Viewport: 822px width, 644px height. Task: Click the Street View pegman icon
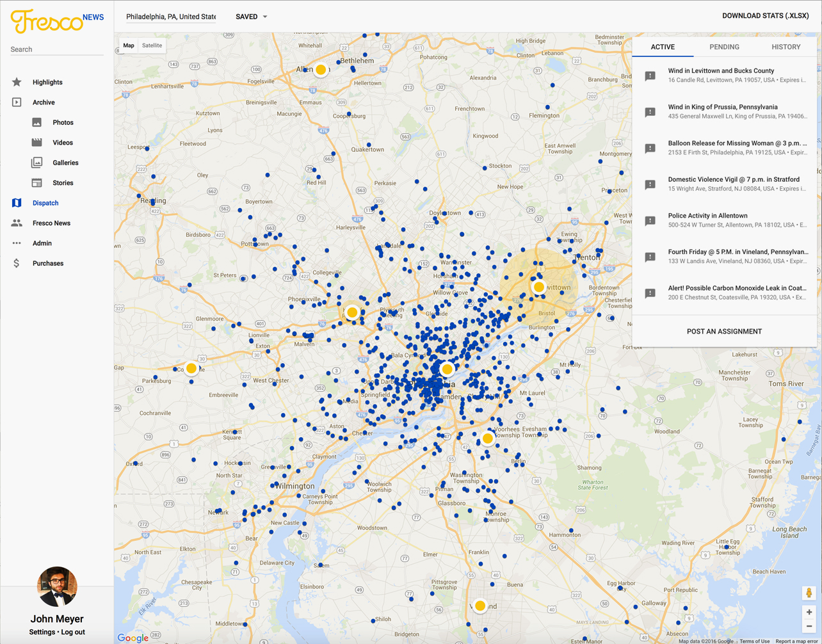click(809, 593)
